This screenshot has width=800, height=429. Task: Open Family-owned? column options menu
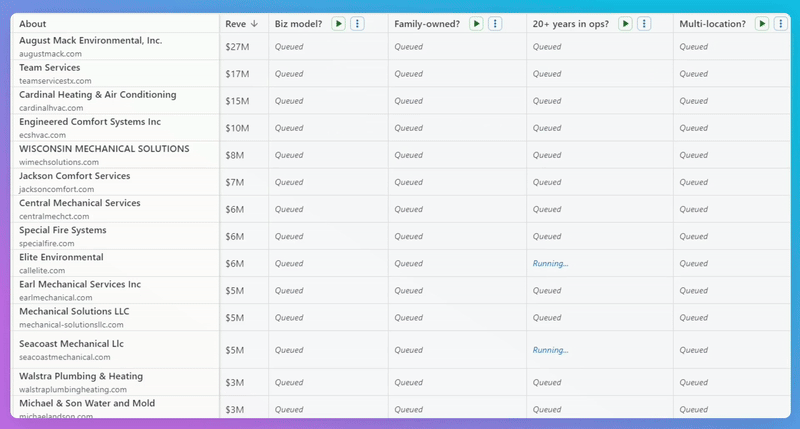(495, 23)
